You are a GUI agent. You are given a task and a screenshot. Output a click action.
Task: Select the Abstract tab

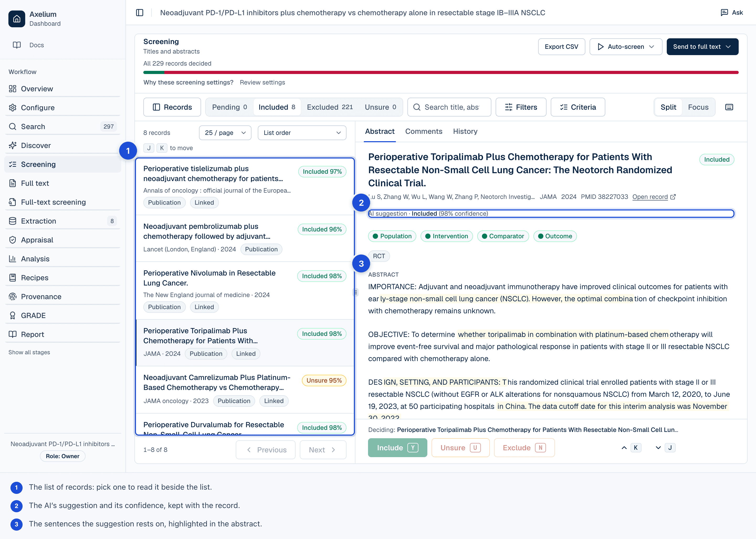tap(380, 131)
